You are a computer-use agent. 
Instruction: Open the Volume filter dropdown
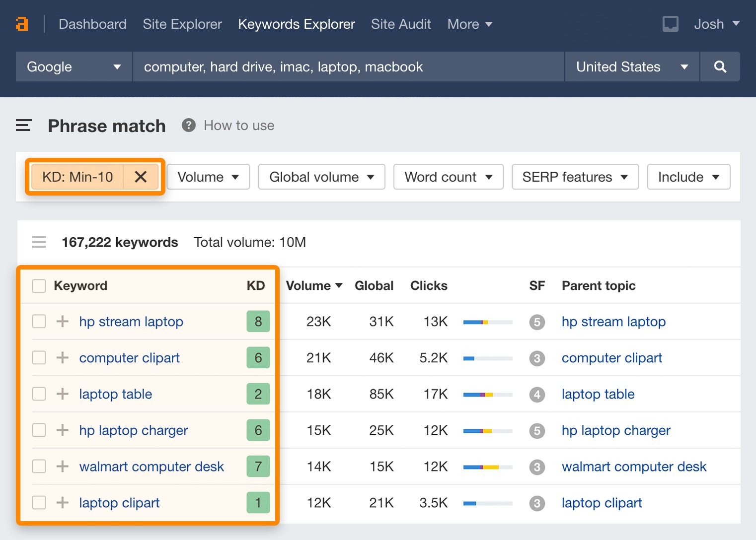point(208,177)
